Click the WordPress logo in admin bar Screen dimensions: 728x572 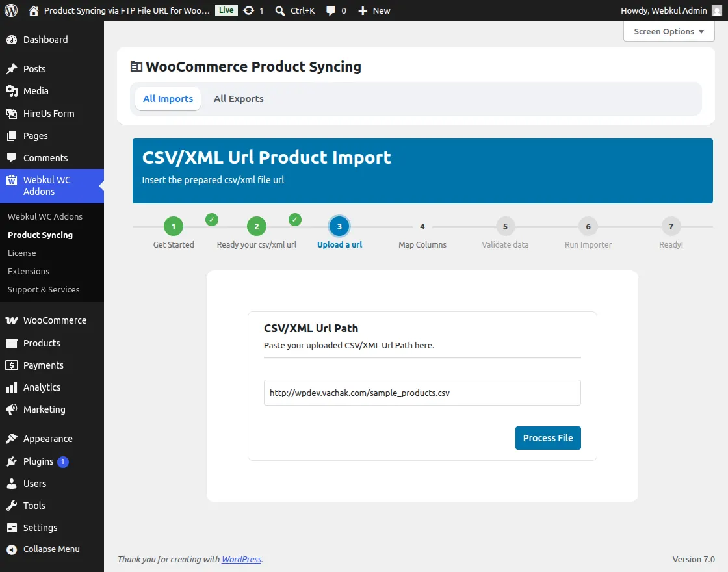[11, 10]
